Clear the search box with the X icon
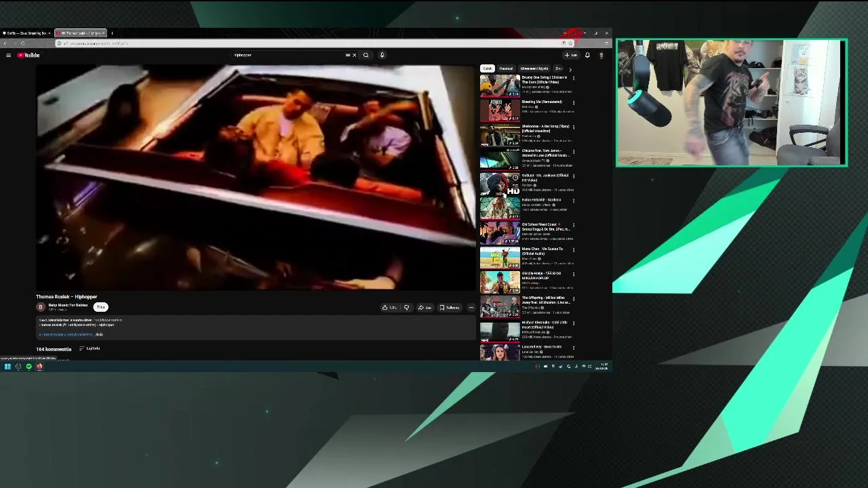This screenshot has width=868, height=488. (x=354, y=55)
